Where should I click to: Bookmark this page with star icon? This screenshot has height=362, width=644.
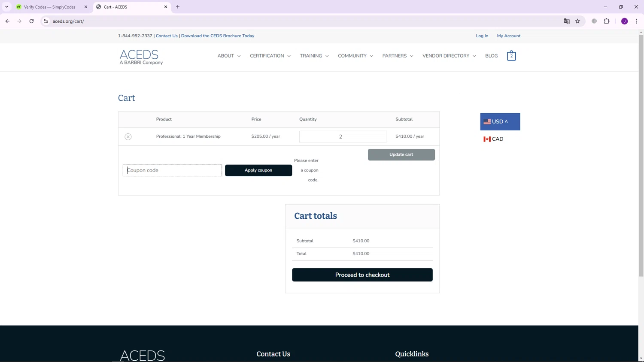[577, 21]
